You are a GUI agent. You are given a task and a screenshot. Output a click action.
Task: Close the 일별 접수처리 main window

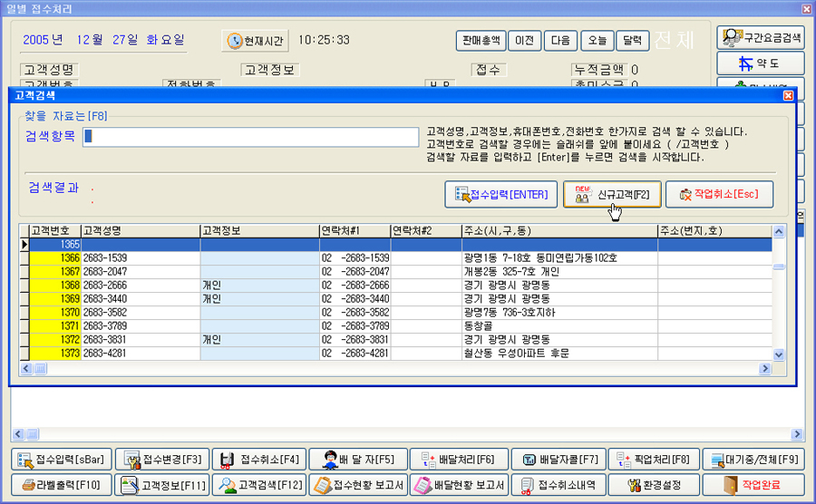click(x=806, y=8)
